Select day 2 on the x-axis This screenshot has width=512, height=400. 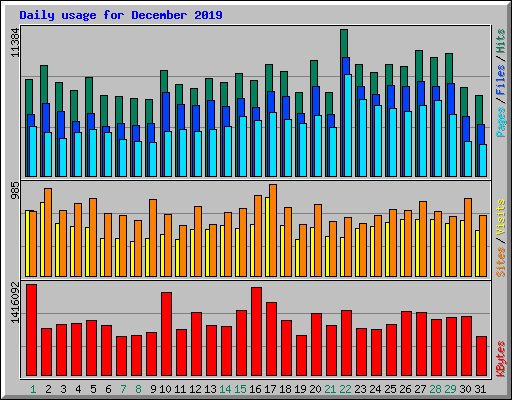(x=48, y=389)
